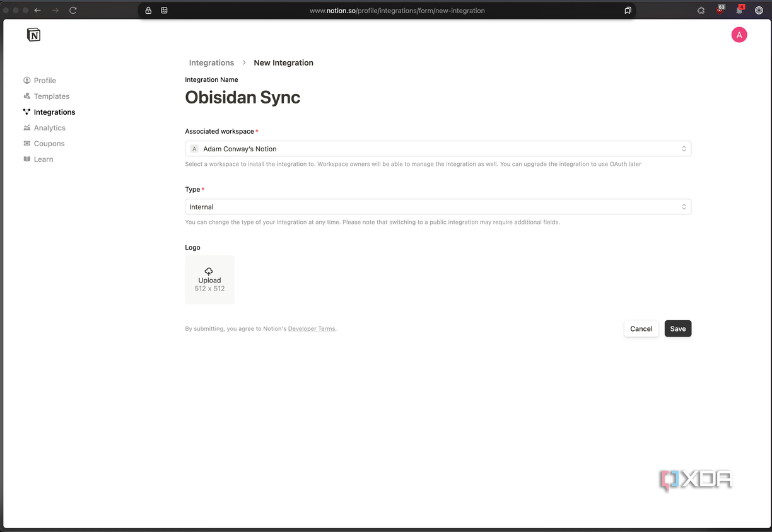
Task: Click the Integrations sidebar icon
Action: (x=27, y=112)
